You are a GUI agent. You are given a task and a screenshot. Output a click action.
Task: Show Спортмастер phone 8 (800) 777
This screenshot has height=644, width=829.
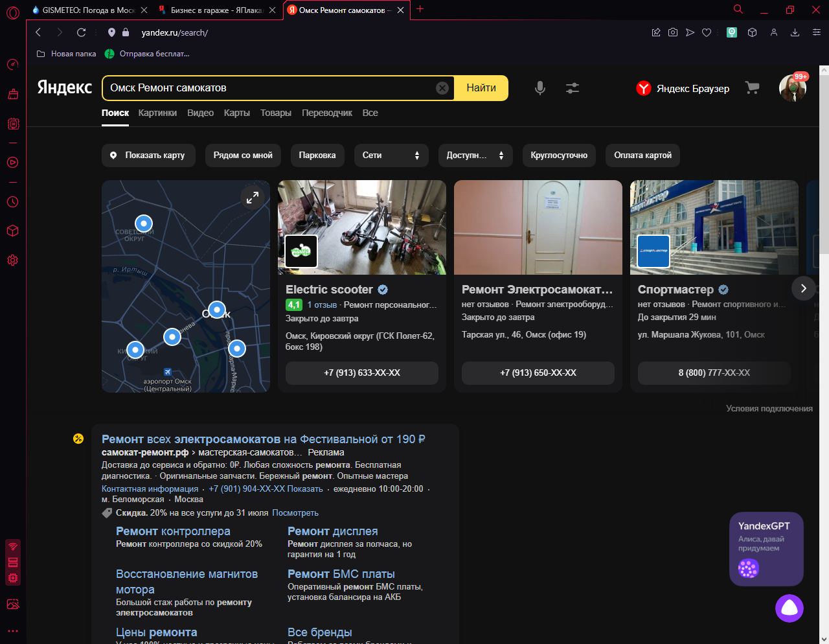(x=714, y=373)
